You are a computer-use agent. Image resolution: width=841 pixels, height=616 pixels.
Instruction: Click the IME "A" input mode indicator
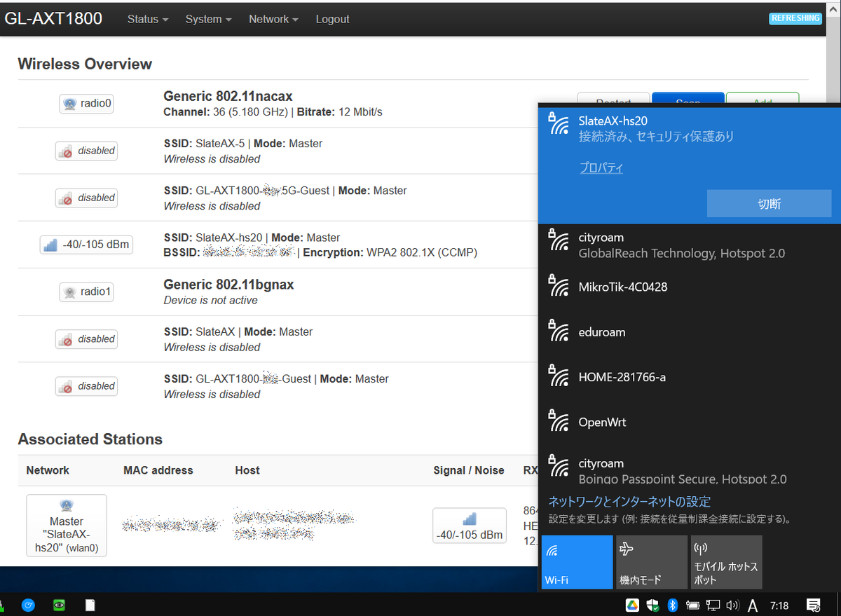pos(753,605)
